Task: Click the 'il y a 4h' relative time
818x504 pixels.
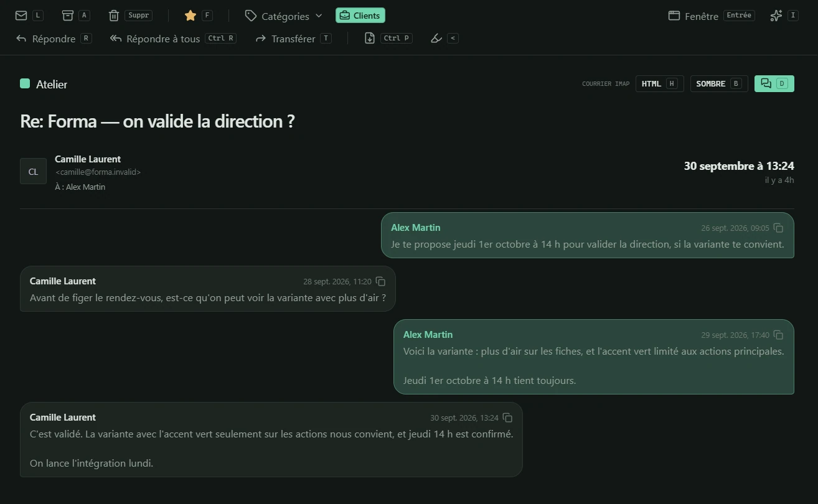Action: [779, 180]
